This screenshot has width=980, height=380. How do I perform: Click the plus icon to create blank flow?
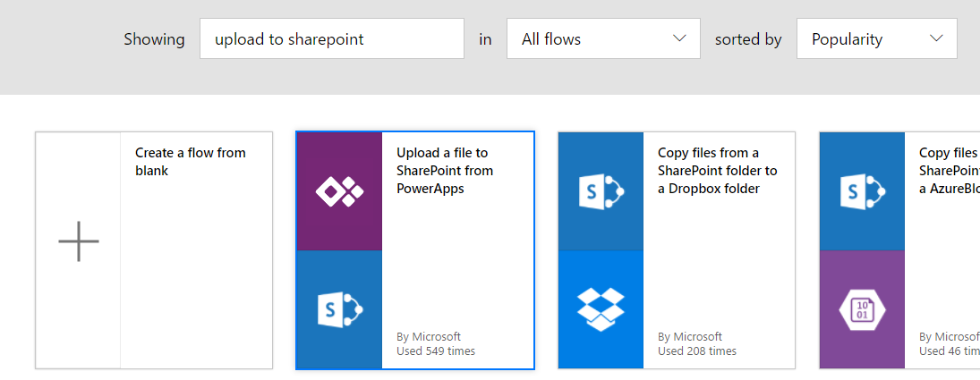point(79,241)
